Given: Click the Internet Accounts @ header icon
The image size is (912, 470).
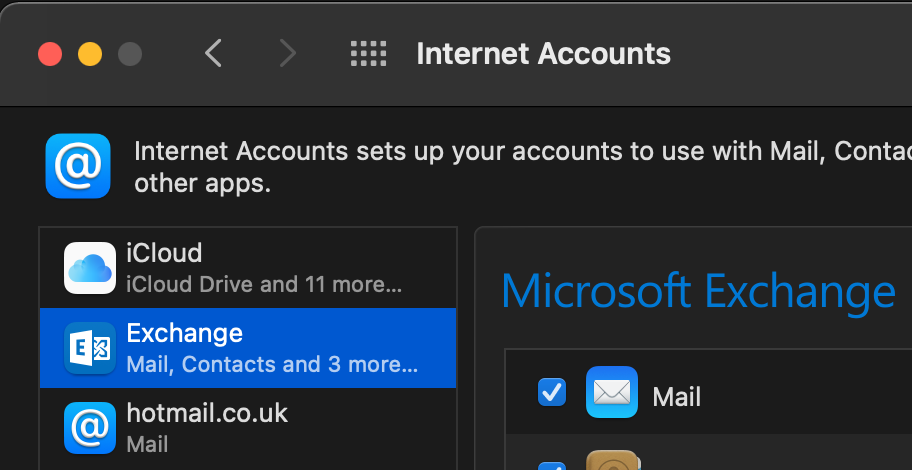Looking at the screenshot, I should point(78,166).
